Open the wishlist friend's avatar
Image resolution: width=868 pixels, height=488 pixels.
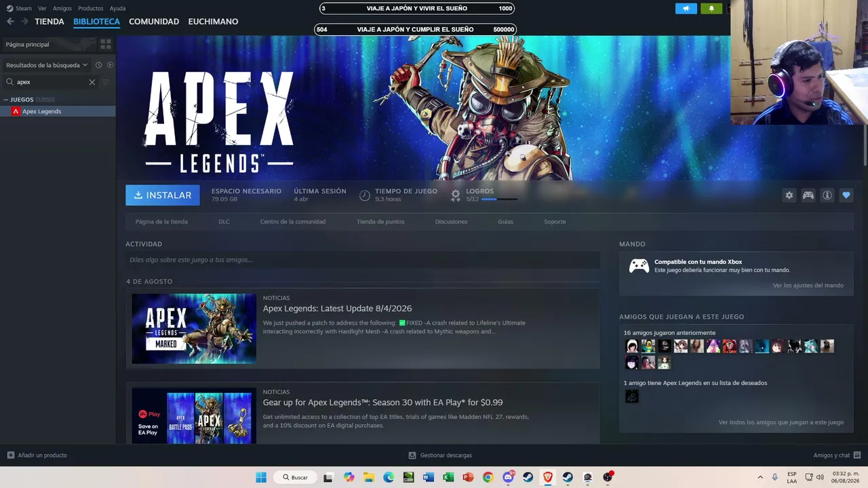(x=632, y=396)
